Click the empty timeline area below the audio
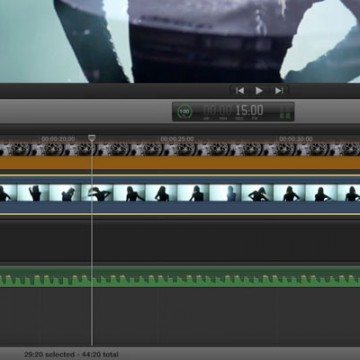The width and height of the screenshot is (360, 360). click(x=180, y=317)
